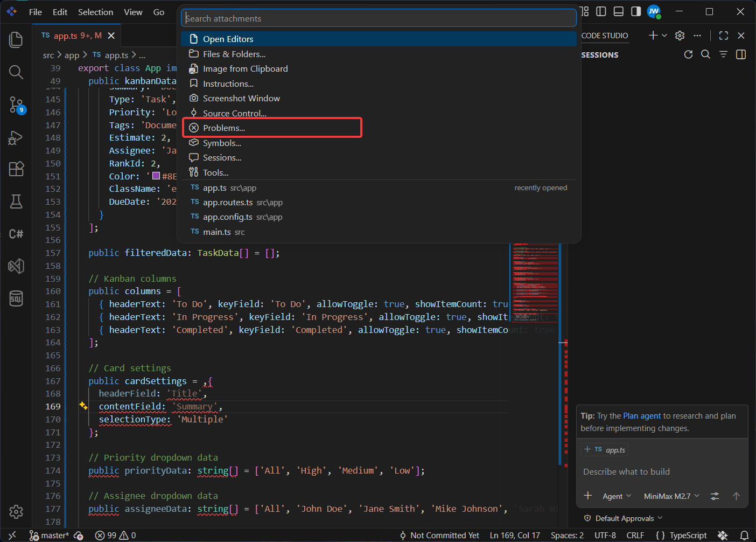Change CRLF end of line sequence
The width and height of the screenshot is (756, 542).
coord(635,536)
